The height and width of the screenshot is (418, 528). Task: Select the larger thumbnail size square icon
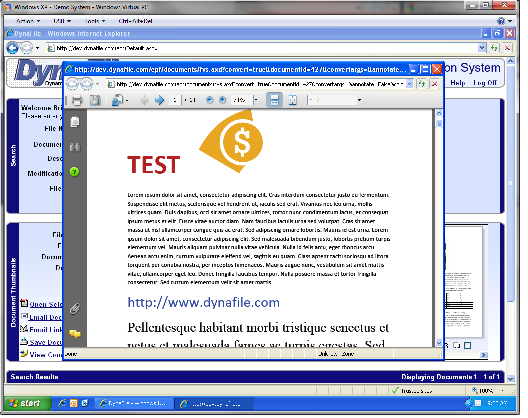pos(467,346)
